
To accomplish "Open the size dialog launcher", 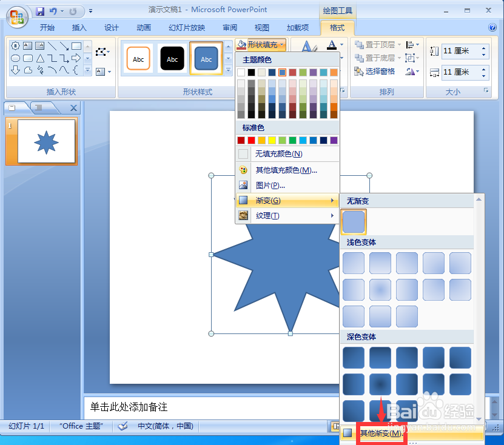I will (x=486, y=91).
